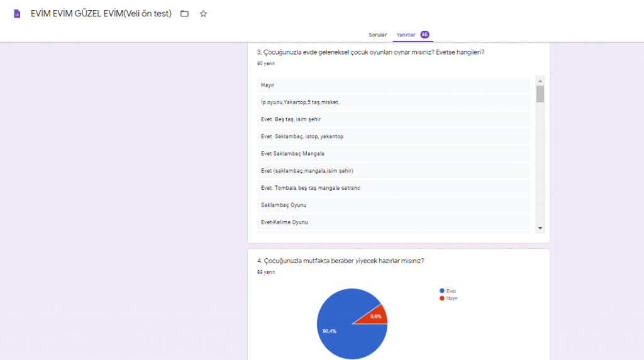Select the Yanıtlar tab

[406, 35]
